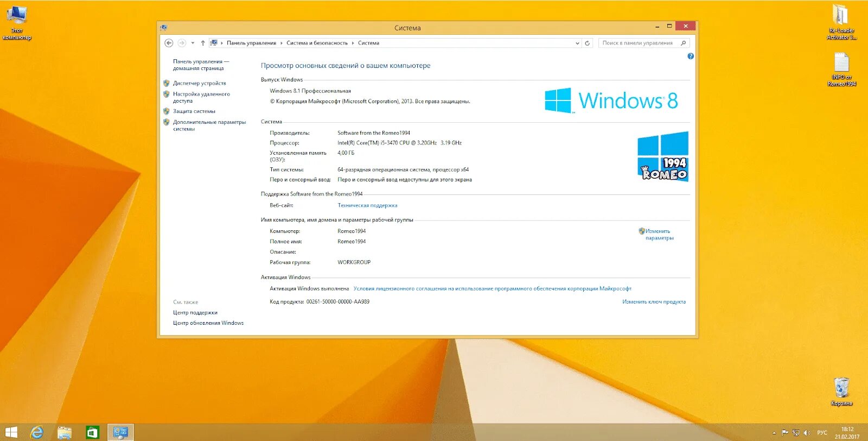
Task: Open 'Дополнительные параметры системы'
Action: pos(209,125)
